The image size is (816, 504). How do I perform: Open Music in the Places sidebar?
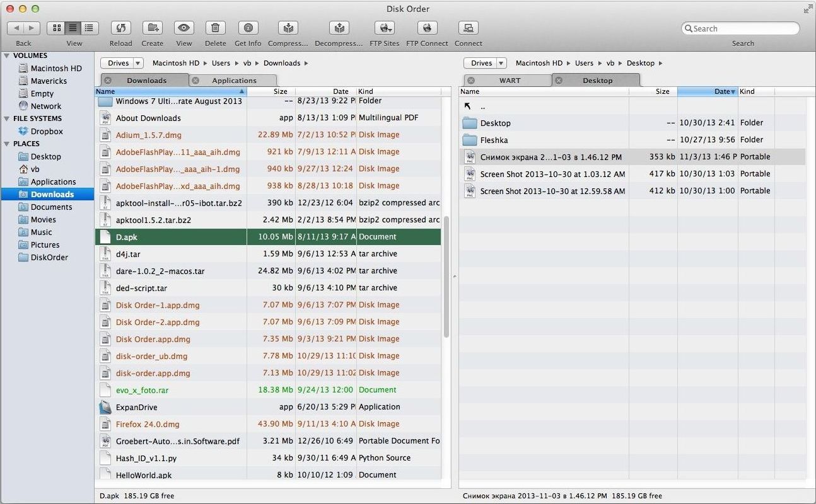41,232
